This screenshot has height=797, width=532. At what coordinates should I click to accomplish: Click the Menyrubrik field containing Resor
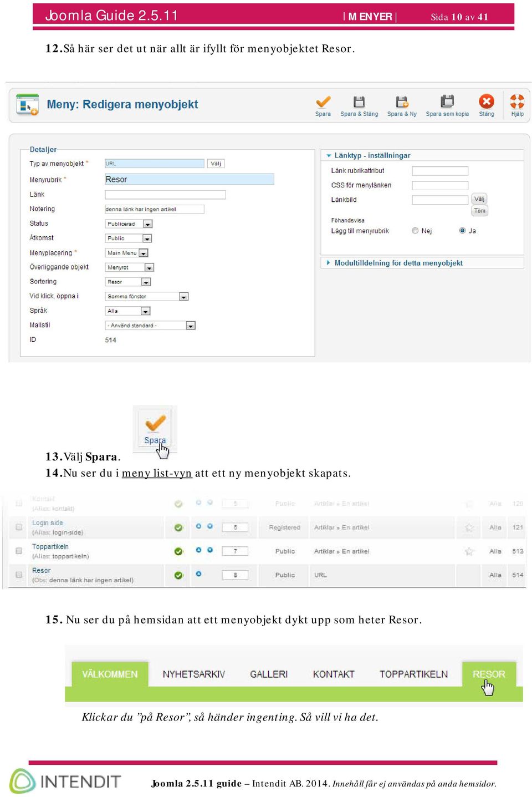coord(190,179)
